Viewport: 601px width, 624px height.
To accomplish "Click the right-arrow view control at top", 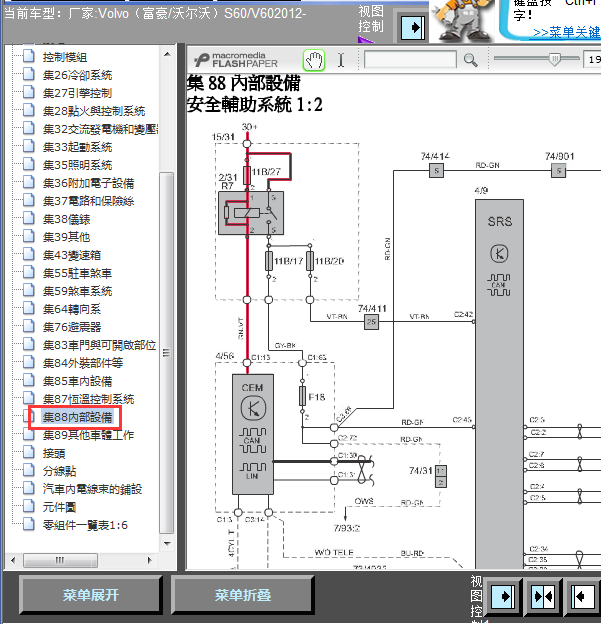I will [x=413, y=27].
